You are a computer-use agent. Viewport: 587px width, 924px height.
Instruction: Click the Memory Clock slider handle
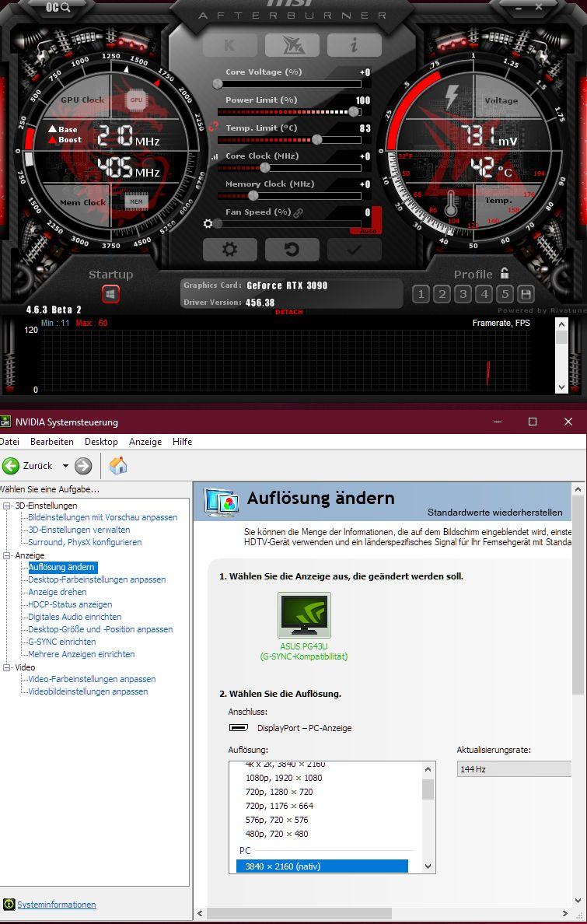click(254, 196)
